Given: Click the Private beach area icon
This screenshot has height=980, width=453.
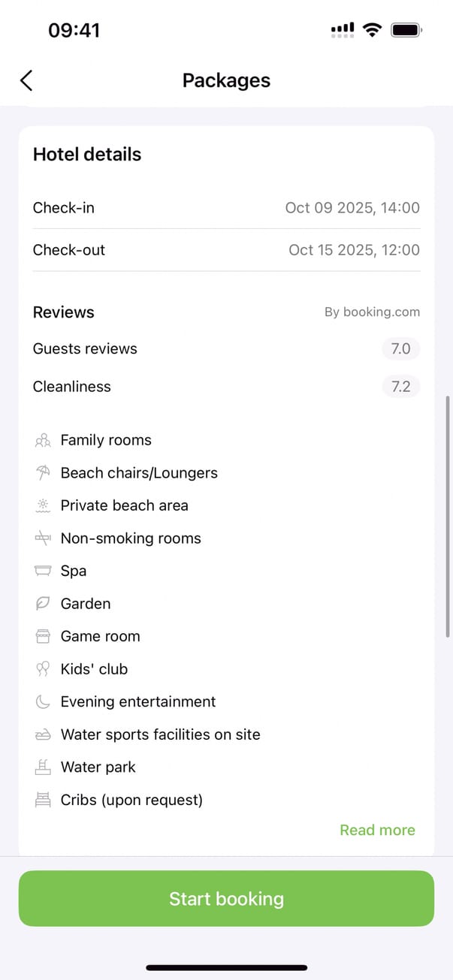Looking at the screenshot, I should (43, 505).
